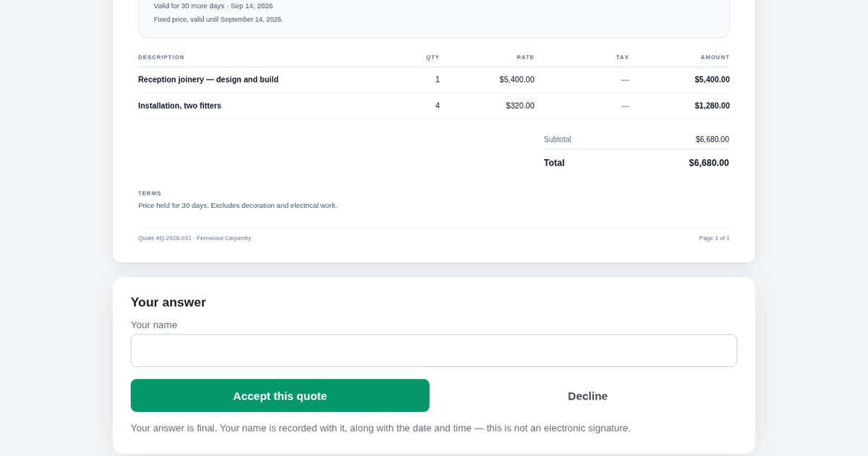
Task: Click the quantity 1 cell for Reception joinery
Action: point(438,80)
